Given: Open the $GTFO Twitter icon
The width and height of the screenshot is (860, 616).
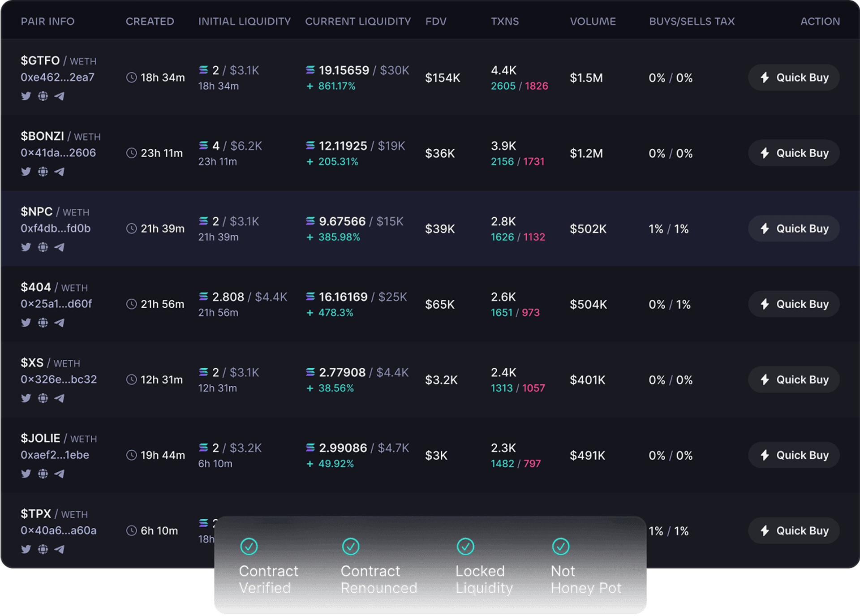Looking at the screenshot, I should [x=26, y=96].
